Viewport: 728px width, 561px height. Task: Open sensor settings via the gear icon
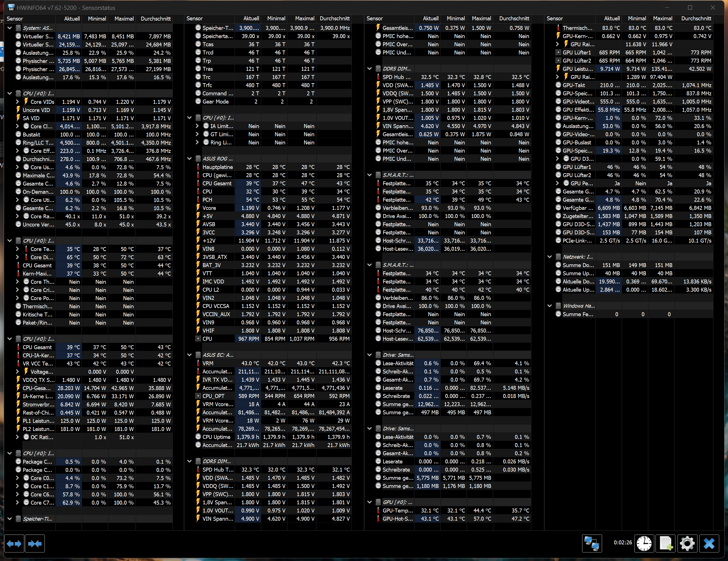point(687,544)
